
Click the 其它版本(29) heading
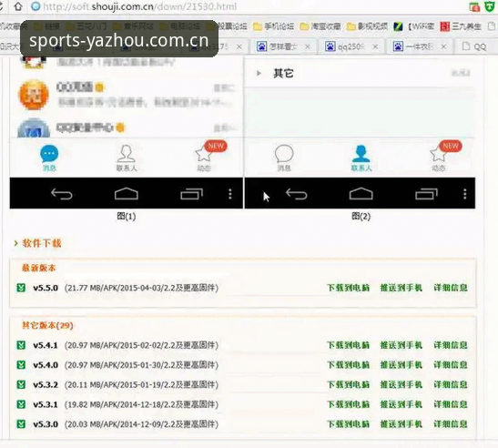(x=47, y=325)
